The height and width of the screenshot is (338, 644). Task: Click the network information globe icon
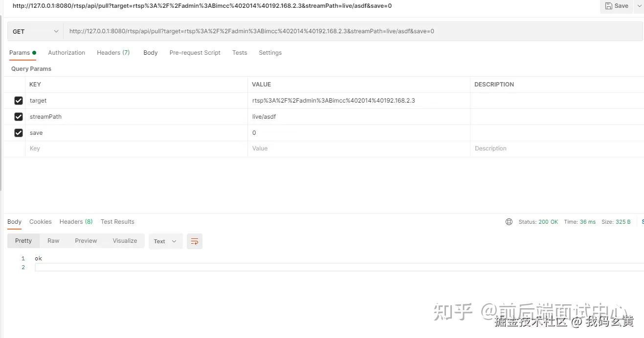point(509,221)
